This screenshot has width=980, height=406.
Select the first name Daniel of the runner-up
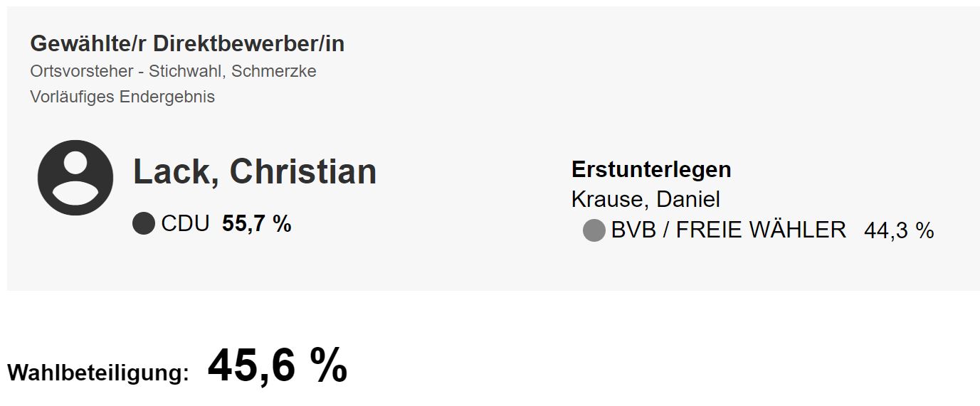(688, 200)
